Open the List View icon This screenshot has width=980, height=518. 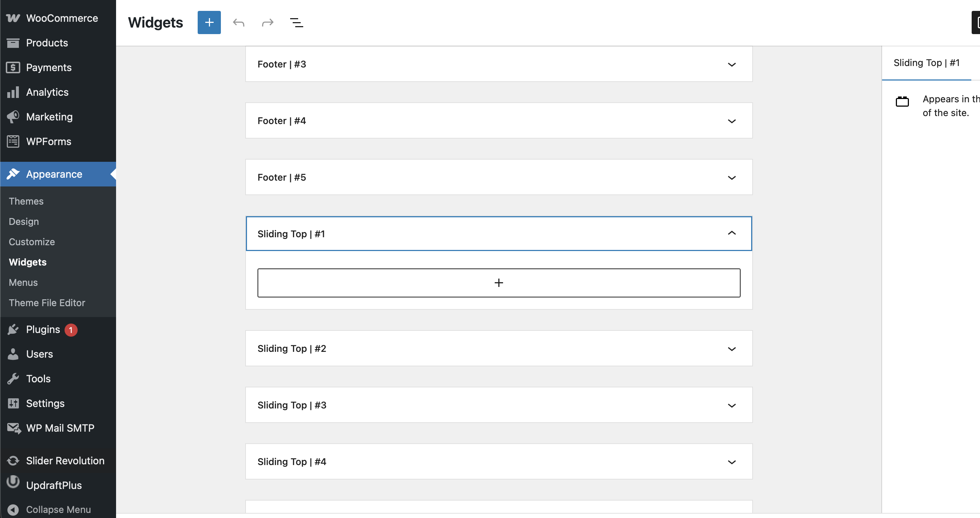296,22
